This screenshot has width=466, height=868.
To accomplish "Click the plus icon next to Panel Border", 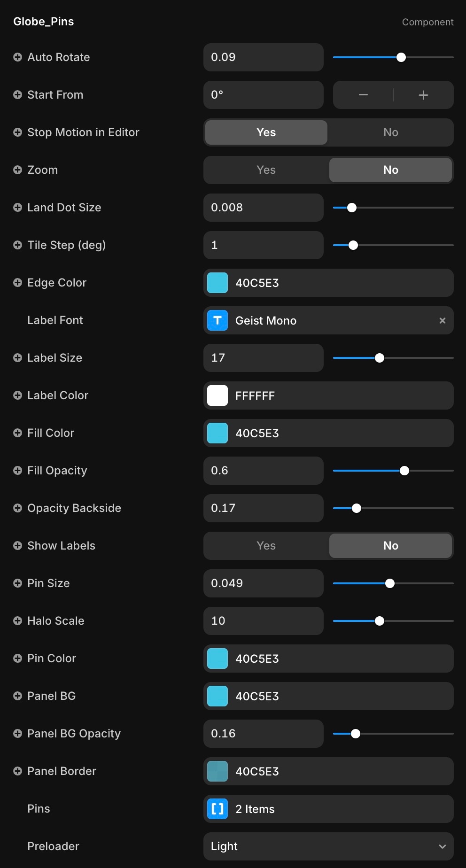I will (17, 771).
